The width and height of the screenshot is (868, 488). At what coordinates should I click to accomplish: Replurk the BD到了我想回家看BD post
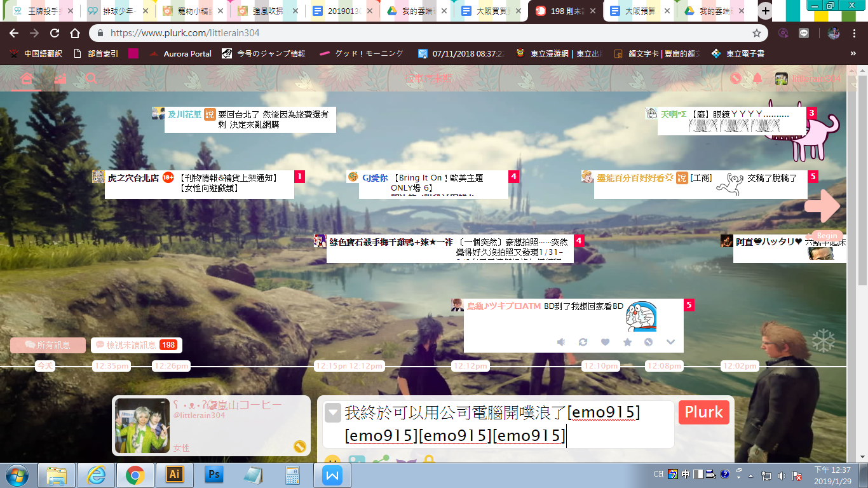click(583, 342)
